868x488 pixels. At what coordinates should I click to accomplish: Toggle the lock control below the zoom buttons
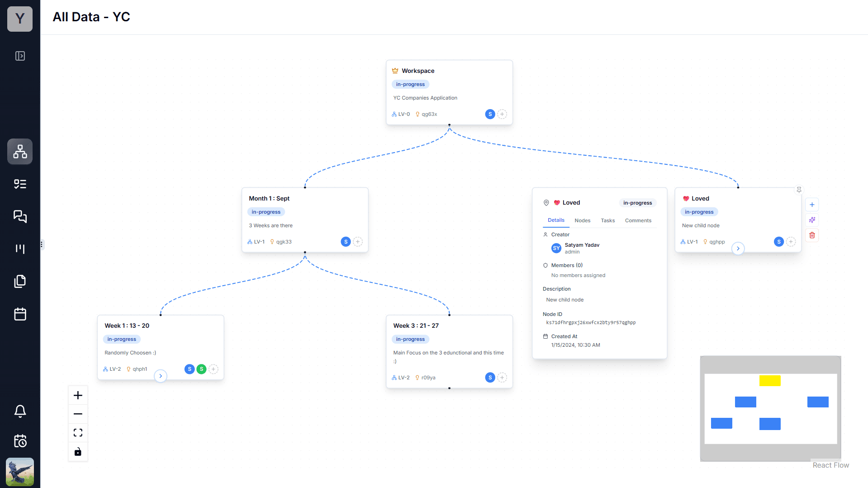[78, 451]
